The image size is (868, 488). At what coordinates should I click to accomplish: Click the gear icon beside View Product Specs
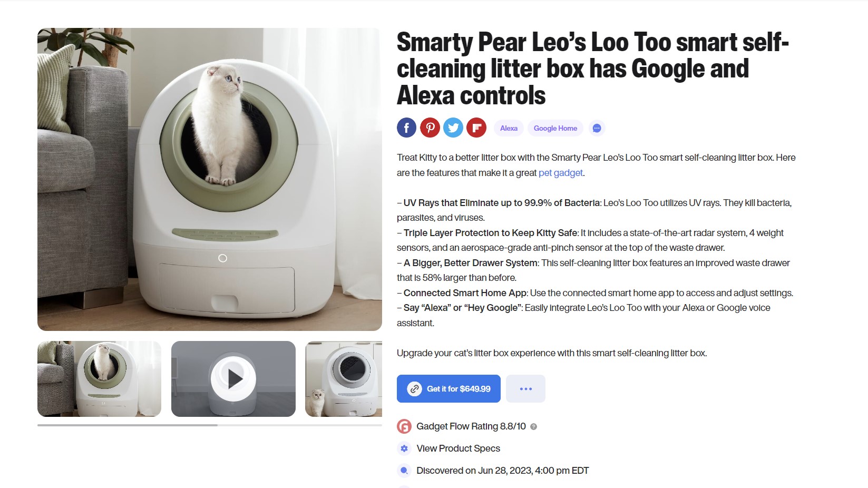(404, 448)
